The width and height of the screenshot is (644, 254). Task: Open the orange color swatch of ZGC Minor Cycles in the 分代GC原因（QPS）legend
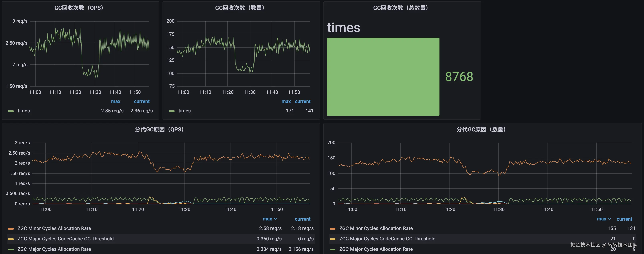pos(11,229)
